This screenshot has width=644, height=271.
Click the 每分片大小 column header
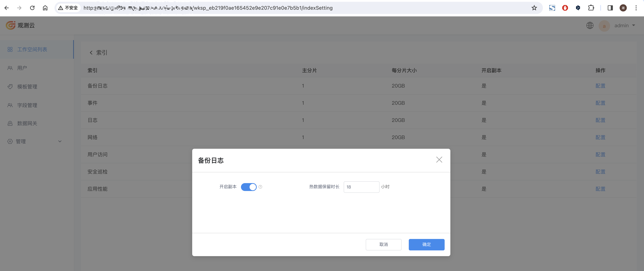pos(404,71)
